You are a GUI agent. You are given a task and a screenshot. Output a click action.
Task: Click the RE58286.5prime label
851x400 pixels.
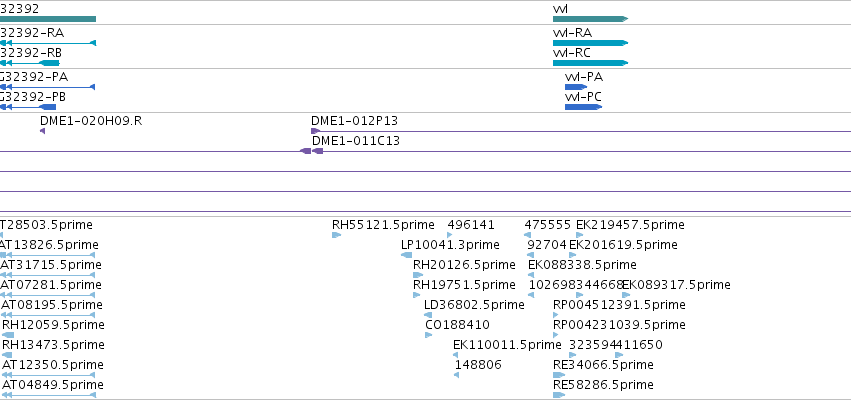tap(603, 384)
